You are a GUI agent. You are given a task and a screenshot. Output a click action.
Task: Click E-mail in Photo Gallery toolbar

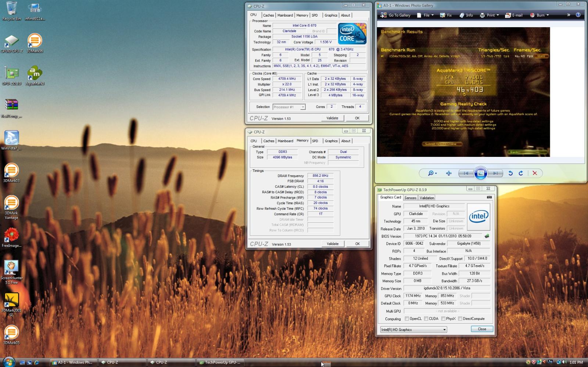[x=513, y=15]
